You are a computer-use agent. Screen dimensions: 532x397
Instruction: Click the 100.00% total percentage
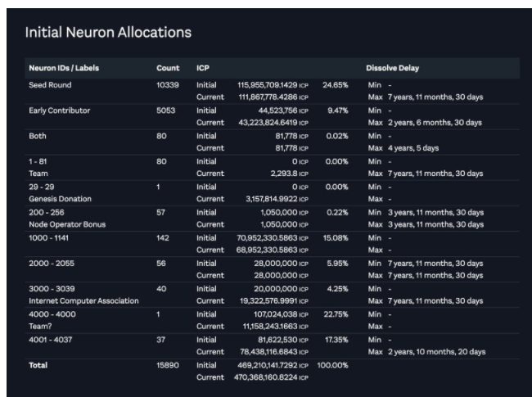click(x=332, y=365)
